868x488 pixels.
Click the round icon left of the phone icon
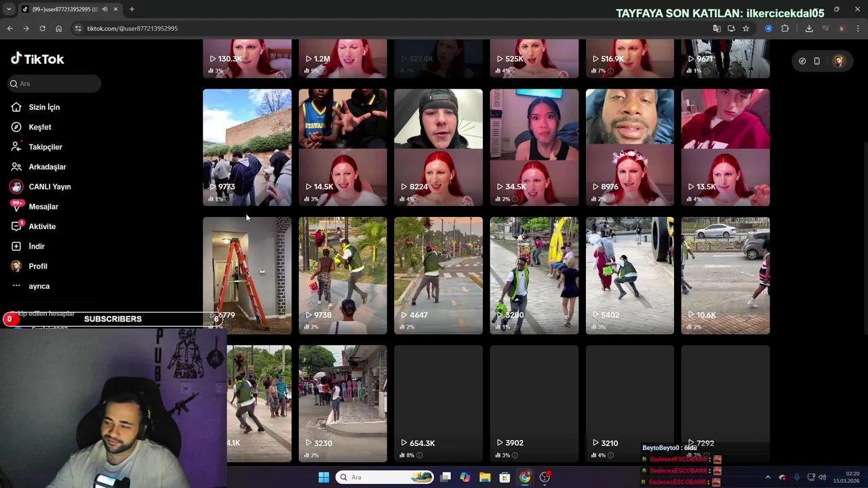802,61
